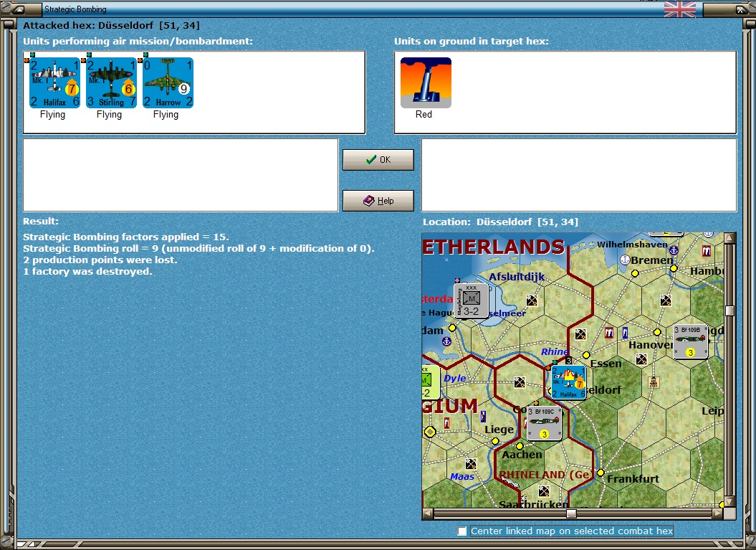Click map scrollbar up arrow
The height and width of the screenshot is (550, 756).
729,237
